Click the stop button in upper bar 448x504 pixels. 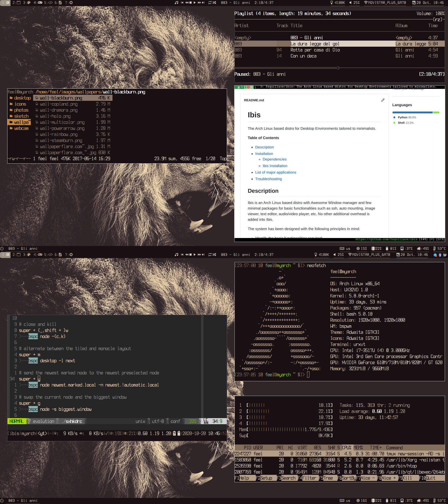click(190, 3)
